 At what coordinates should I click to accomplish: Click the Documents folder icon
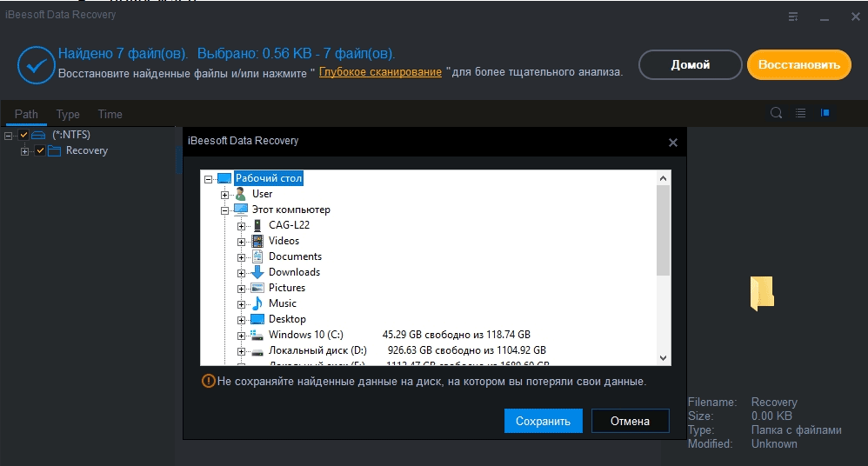click(257, 256)
